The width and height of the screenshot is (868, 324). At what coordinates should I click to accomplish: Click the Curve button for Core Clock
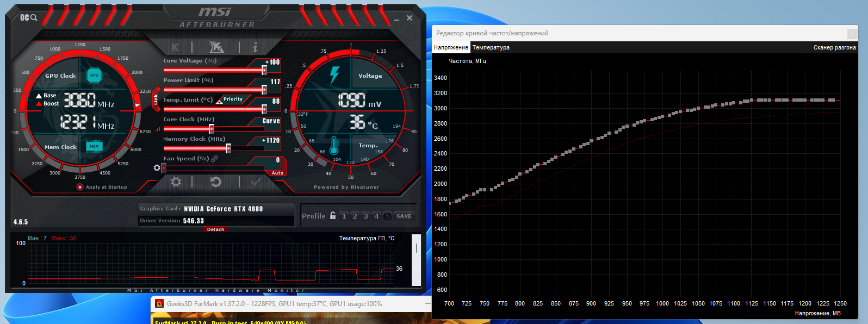[271, 121]
